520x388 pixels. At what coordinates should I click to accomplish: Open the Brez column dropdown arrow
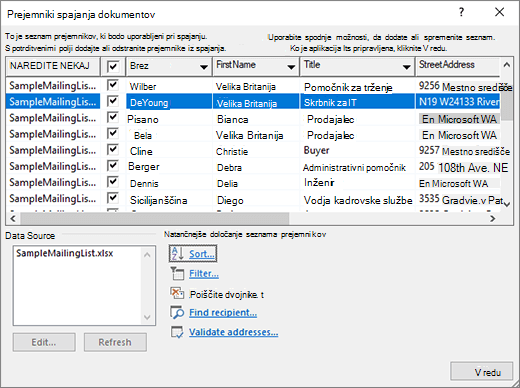tap(204, 67)
